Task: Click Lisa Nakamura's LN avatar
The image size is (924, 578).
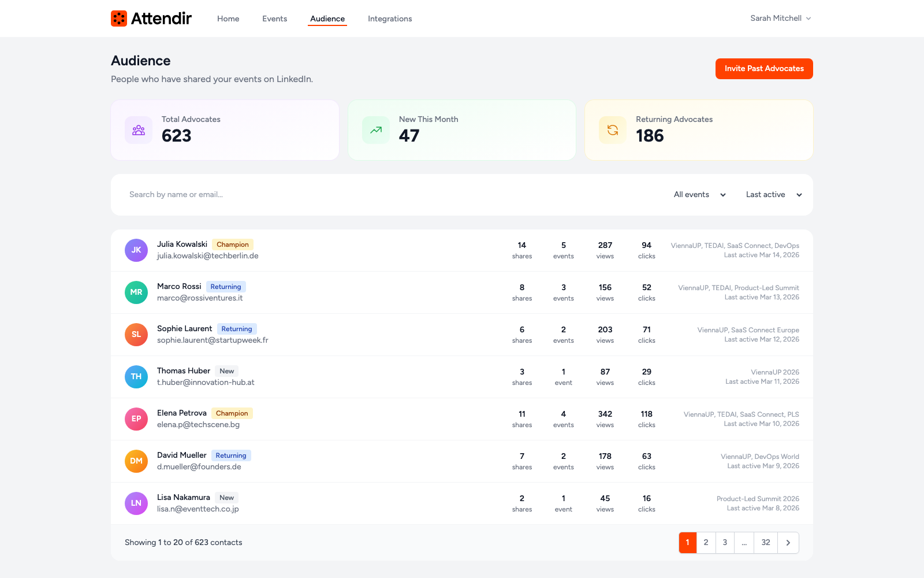Action: click(x=136, y=503)
